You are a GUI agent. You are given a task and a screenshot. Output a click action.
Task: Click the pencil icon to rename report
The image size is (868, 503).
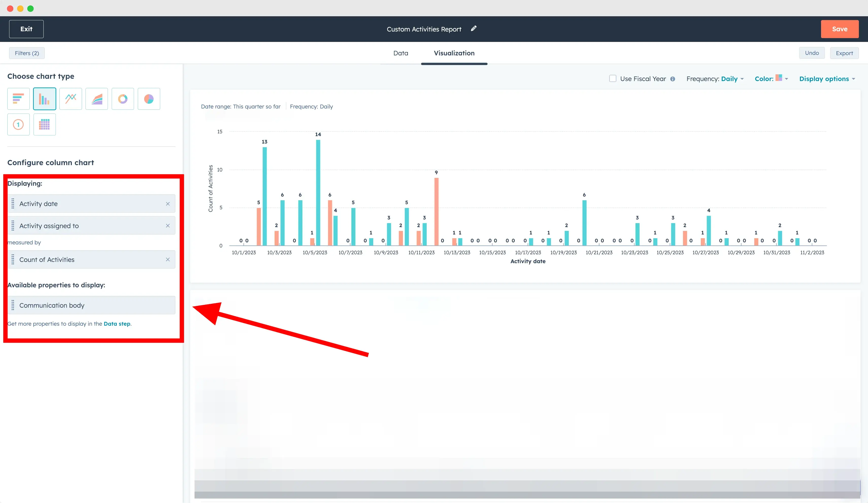tap(474, 29)
